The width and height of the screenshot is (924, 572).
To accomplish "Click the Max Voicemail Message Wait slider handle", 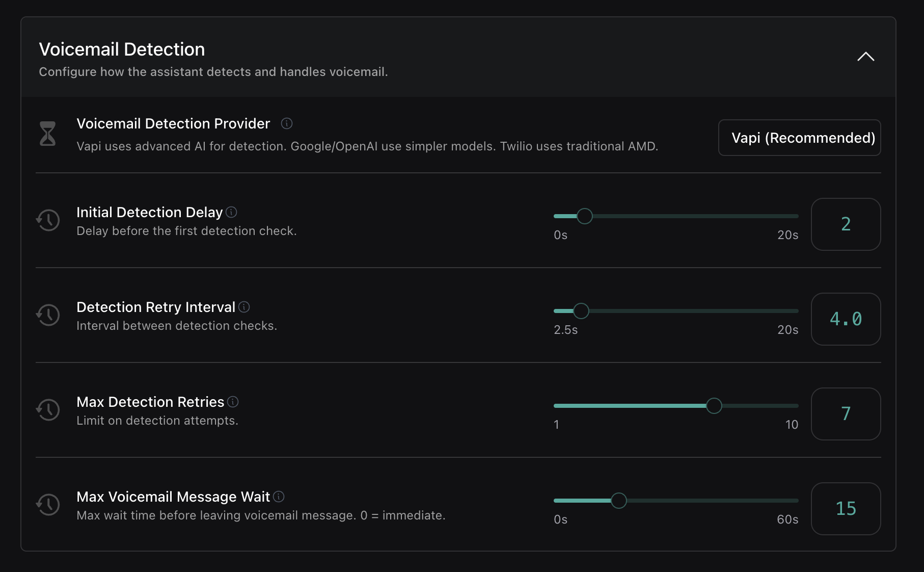I will click(619, 500).
